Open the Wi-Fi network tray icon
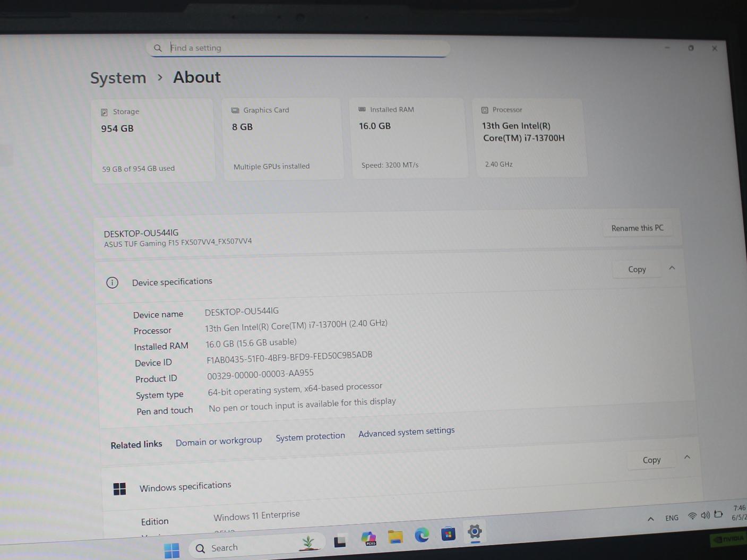 (x=692, y=516)
